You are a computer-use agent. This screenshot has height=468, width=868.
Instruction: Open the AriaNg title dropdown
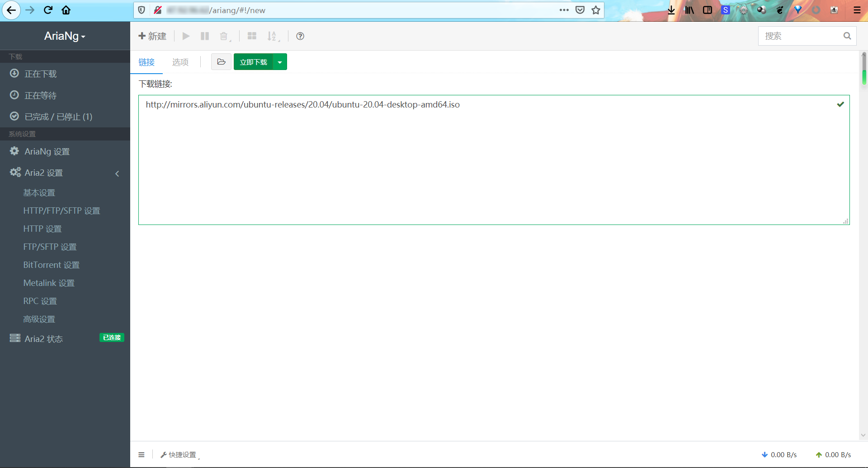(65, 36)
